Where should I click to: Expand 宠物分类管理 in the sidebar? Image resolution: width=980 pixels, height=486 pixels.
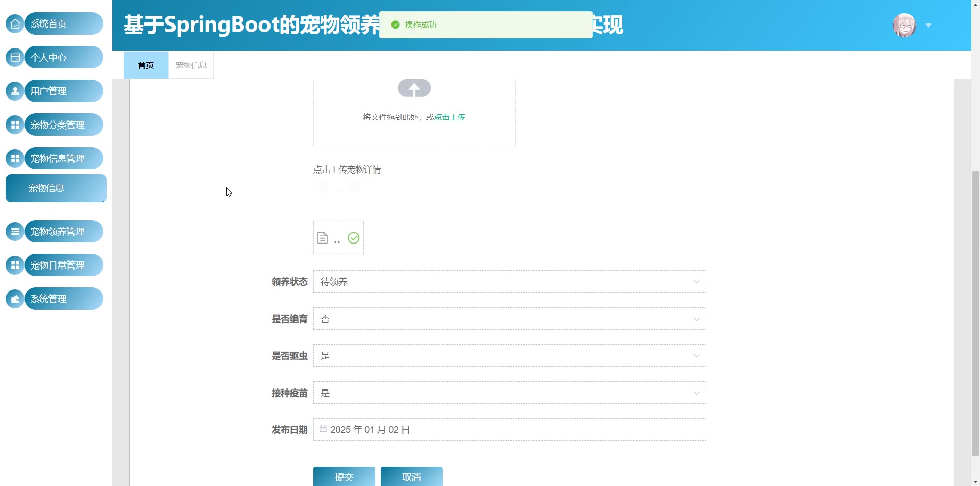(x=63, y=125)
